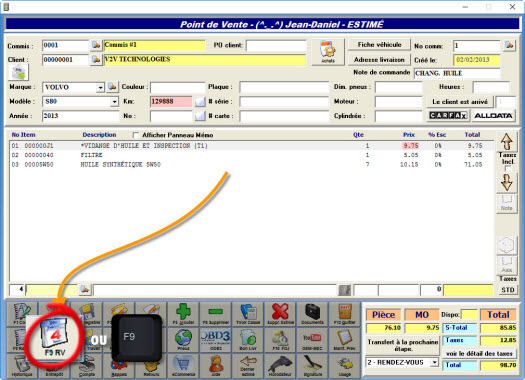The width and height of the screenshot is (525, 380).
Task: Click the Compte dollar icon
Action: point(87,367)
